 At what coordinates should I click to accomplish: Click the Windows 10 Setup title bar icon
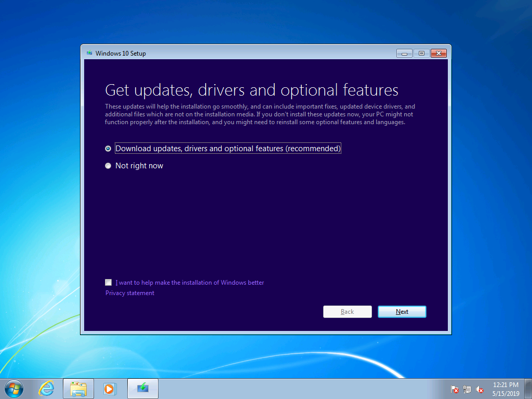point(88,53)
